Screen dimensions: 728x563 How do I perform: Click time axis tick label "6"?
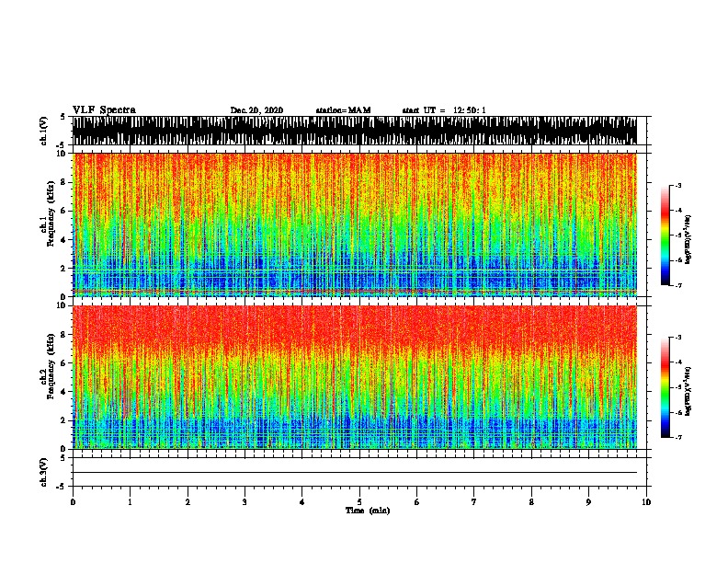point(417,502)
